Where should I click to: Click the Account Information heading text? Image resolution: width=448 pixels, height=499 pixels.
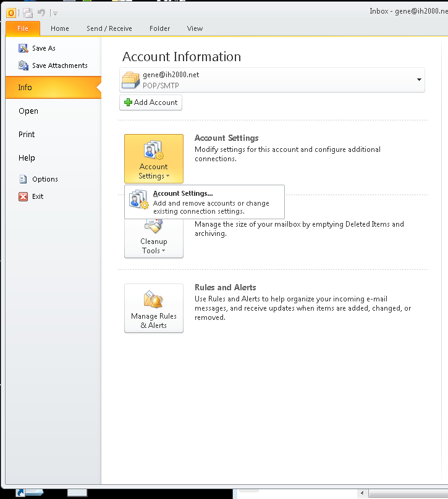point(182,57)
